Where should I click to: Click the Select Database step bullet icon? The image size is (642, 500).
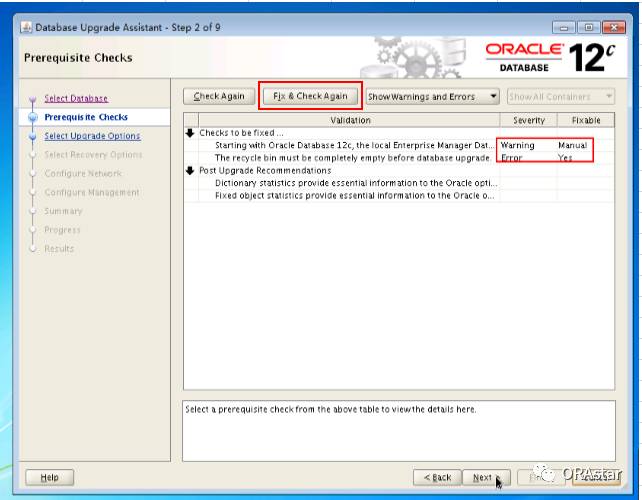point(33,99)
